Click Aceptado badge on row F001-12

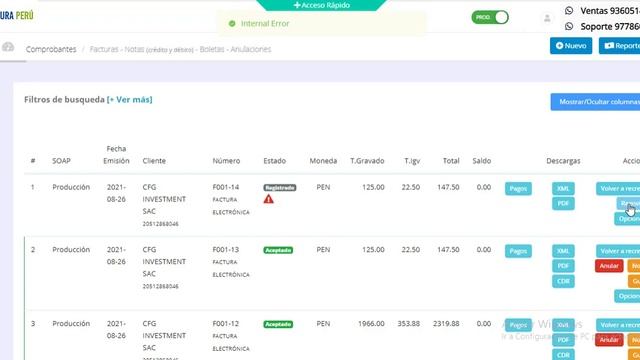pos(278,324)
